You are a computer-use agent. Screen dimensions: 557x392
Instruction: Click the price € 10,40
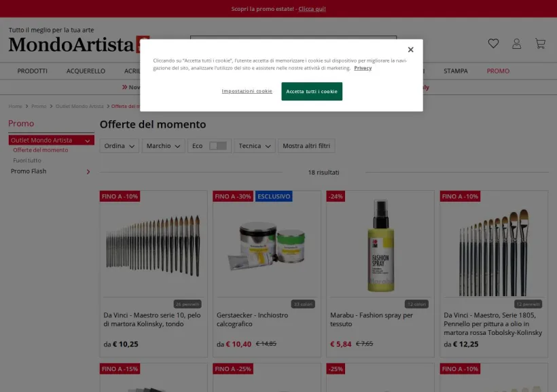238,344
